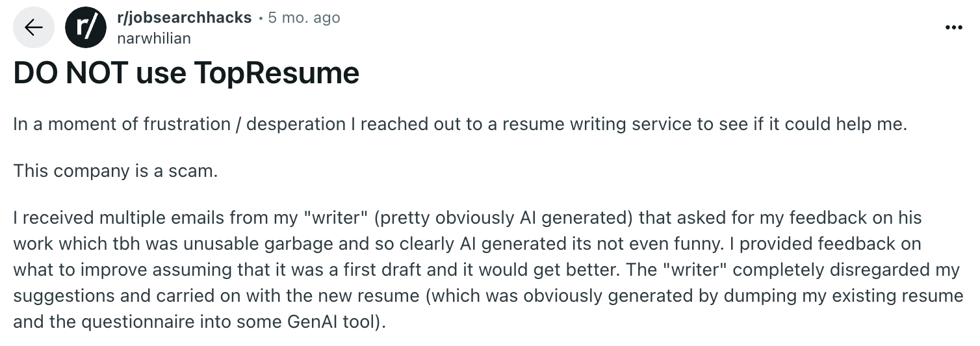Image resolution: width=980 pixels, height=346 pixels.
Task: Visit the r/jobsearchhacks subreddit link
Action: (184, 18)
